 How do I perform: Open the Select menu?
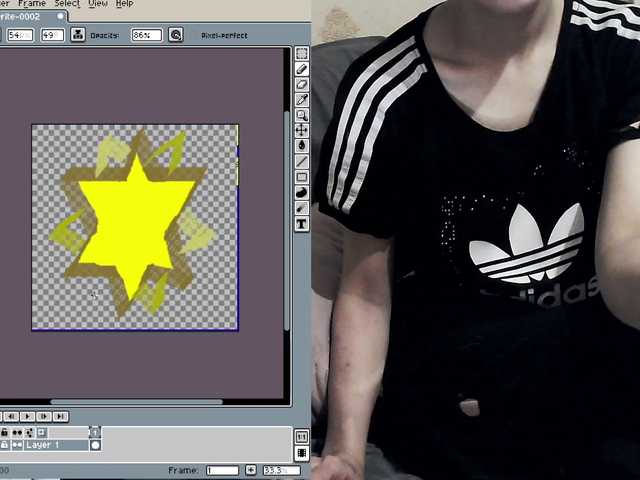pos(67,4)
